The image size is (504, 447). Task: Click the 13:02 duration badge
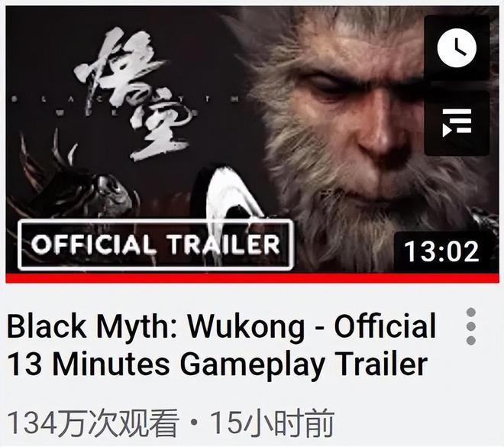[442, 251]
